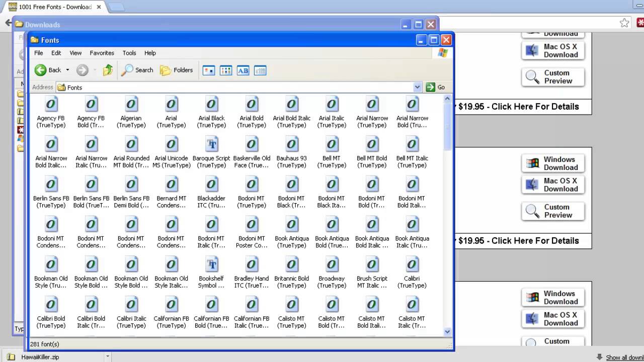Screen dimensions: 644x362
Task: Click the second Windows Download button
Action: coord(553,298)
